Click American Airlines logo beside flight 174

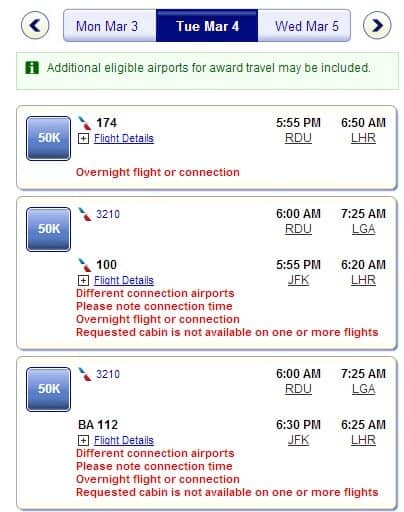click(85, 123)
